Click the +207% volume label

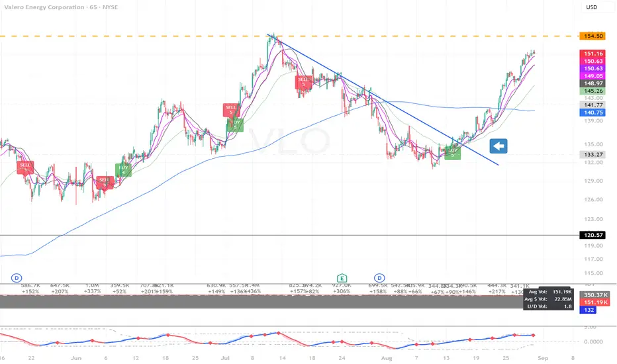[x=60, y=292]
